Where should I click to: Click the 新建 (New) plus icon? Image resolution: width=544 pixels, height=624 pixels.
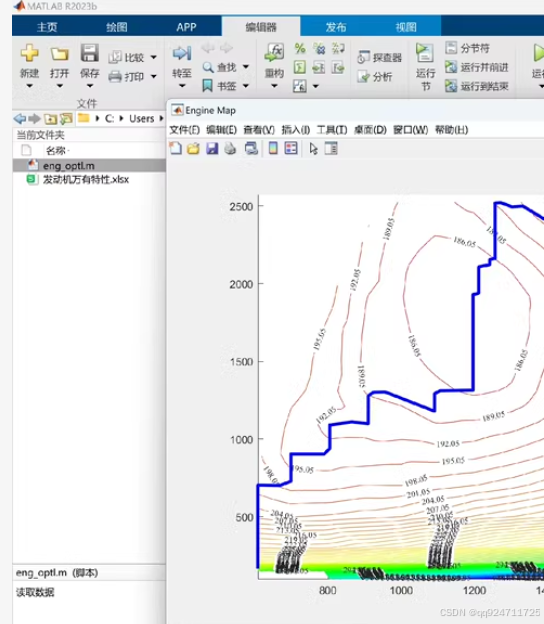pyautogui.click(x=29, y=53)
